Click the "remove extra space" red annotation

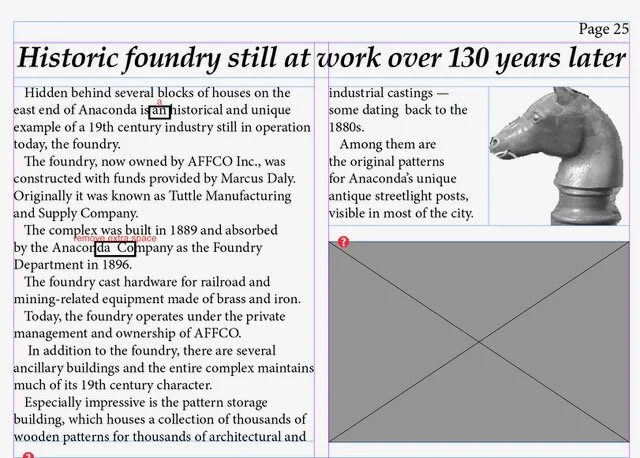point(115,238)
